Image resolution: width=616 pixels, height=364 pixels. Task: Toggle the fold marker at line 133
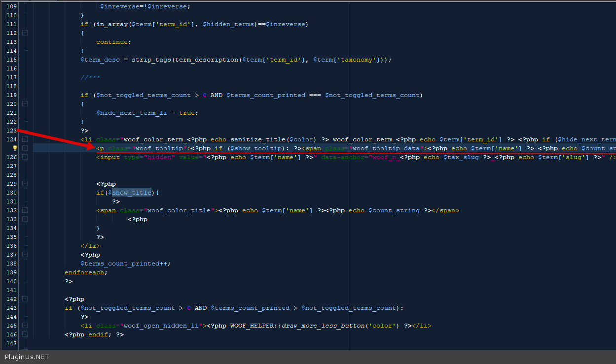click(x=25, y=219)
